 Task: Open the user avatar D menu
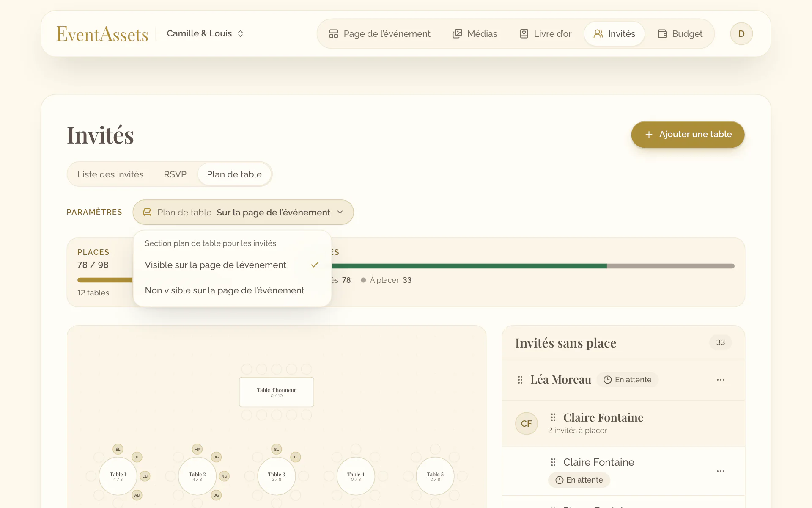[x=741, y=34]
